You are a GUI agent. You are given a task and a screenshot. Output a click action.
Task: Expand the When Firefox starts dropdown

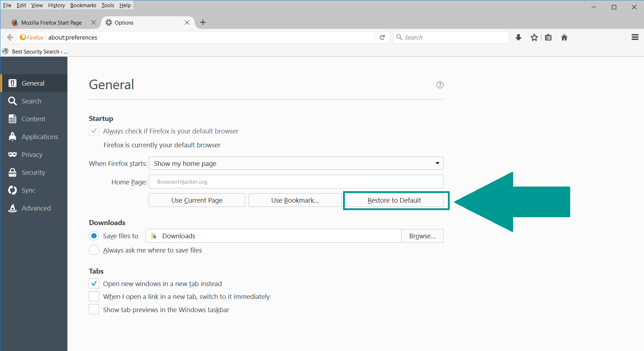click(296, 163)
